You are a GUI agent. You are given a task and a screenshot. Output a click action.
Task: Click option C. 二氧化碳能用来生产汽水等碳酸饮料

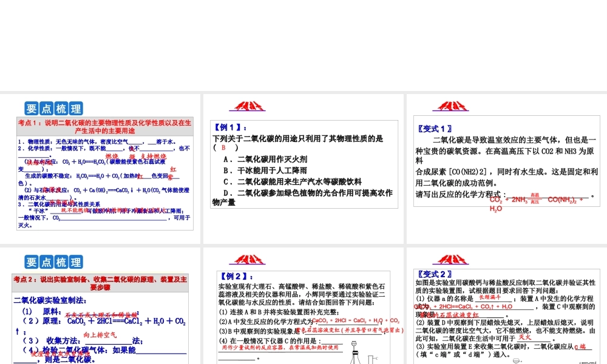point(293,181)
